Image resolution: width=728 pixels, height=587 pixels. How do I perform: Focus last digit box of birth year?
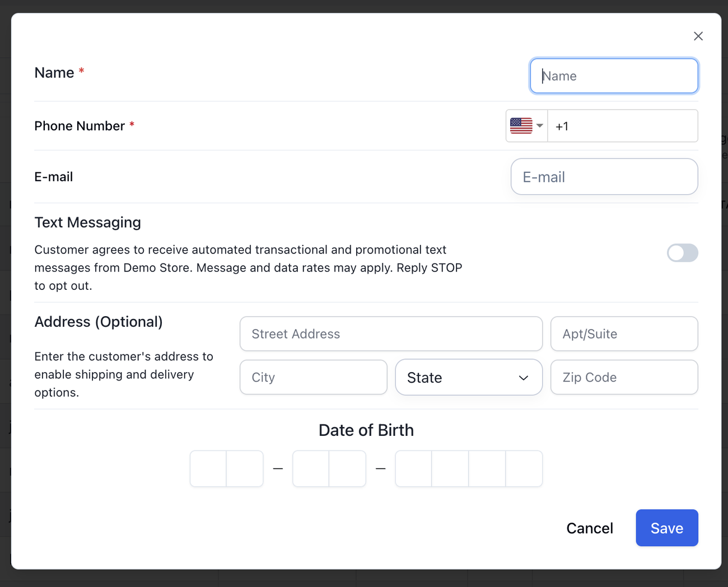click(x=524, y=469)
